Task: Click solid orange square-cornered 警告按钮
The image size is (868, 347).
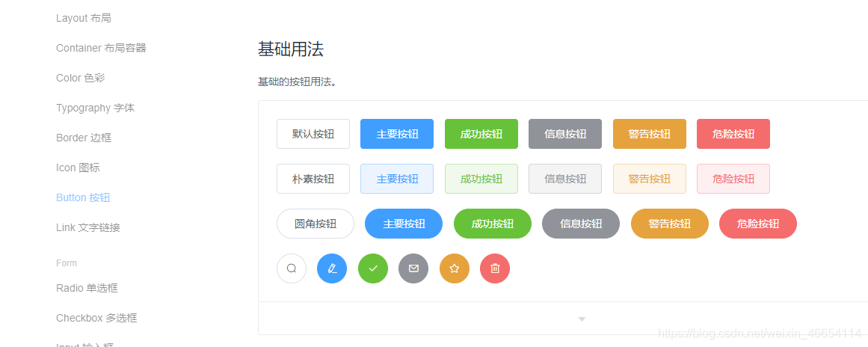Action: [650, 134]
